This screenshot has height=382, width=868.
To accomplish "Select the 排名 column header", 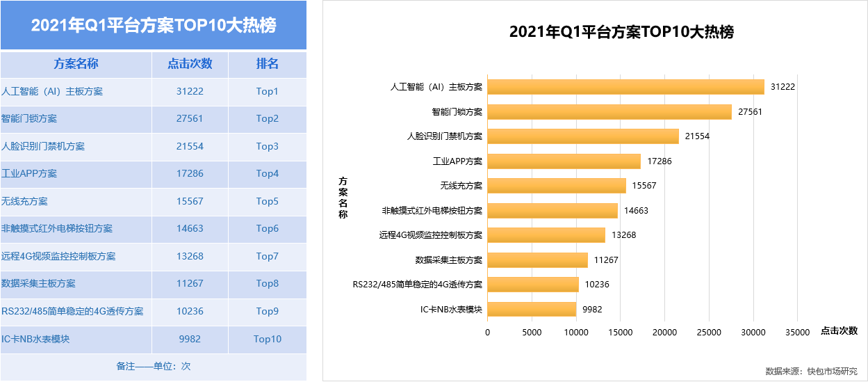I will pyautogui.click(x=268, y=64).
